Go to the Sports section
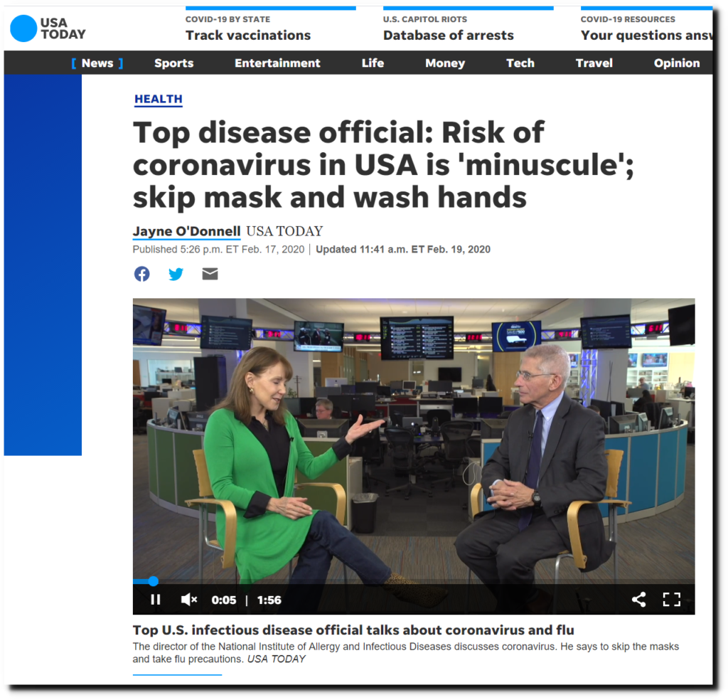The image size is (728, 700). coord(173,63)
